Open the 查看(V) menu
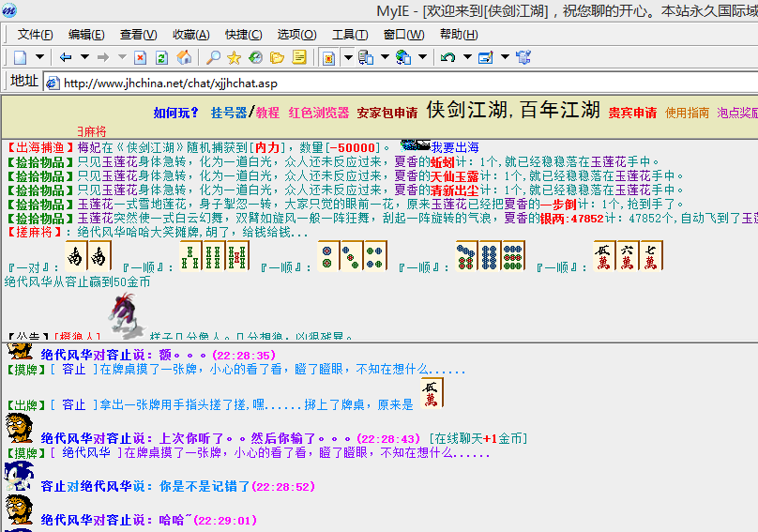The height and width of the screenshot is (532, 758). point(139,35)
